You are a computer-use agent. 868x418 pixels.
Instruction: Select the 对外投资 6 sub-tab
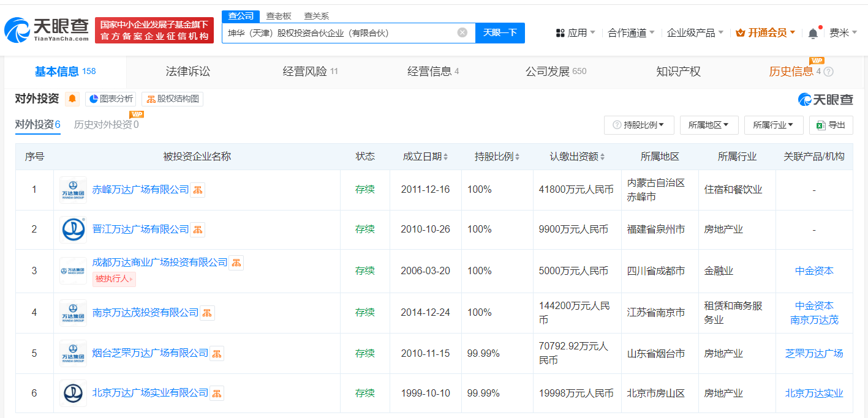click(x=37, y=125)
